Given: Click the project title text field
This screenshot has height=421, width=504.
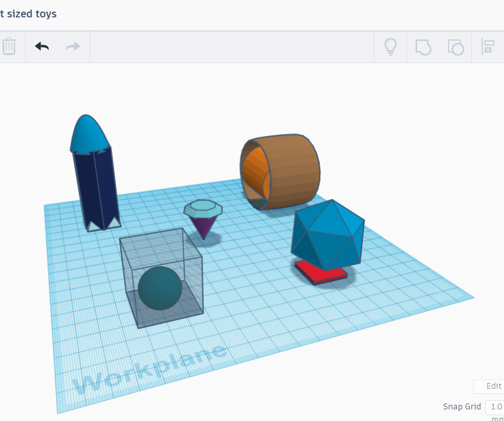Looking at the screenshot, I should [28, 14].
